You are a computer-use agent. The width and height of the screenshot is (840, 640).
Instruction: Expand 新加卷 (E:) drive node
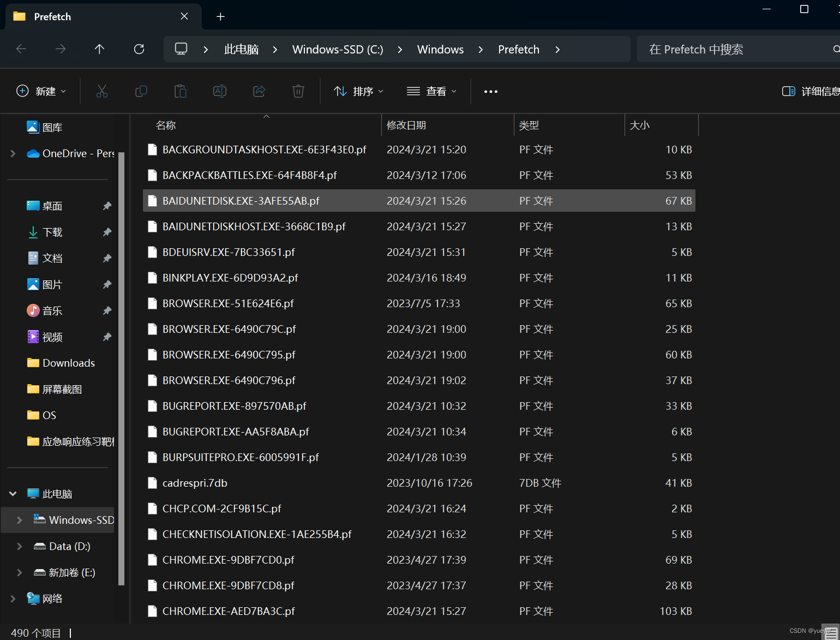click(x=20, y=572)
